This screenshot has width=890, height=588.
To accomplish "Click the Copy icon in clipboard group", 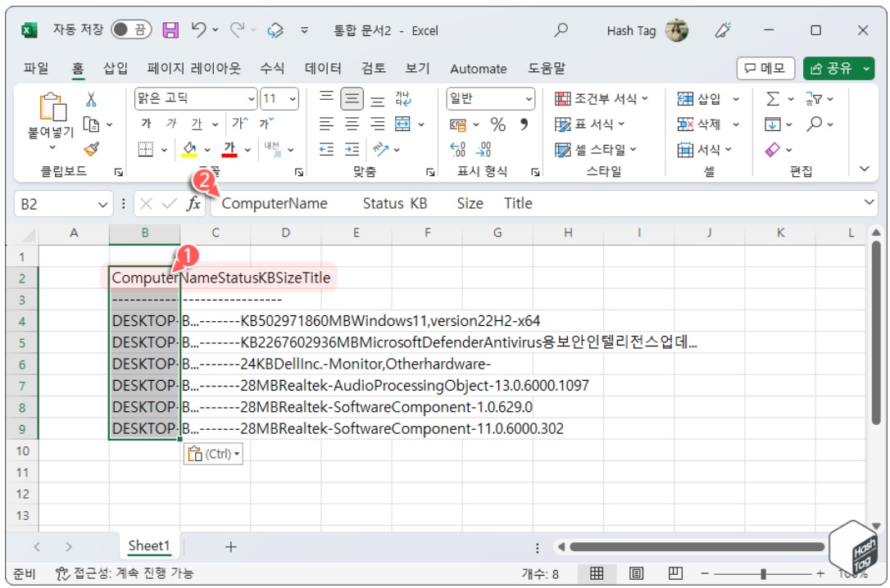I will click(91, 124).
